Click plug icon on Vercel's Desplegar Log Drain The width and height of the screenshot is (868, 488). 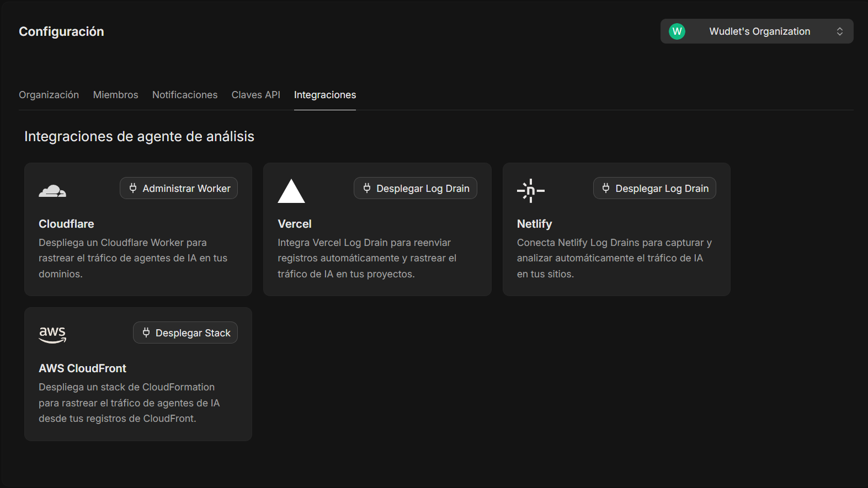(x=367, y=188)
